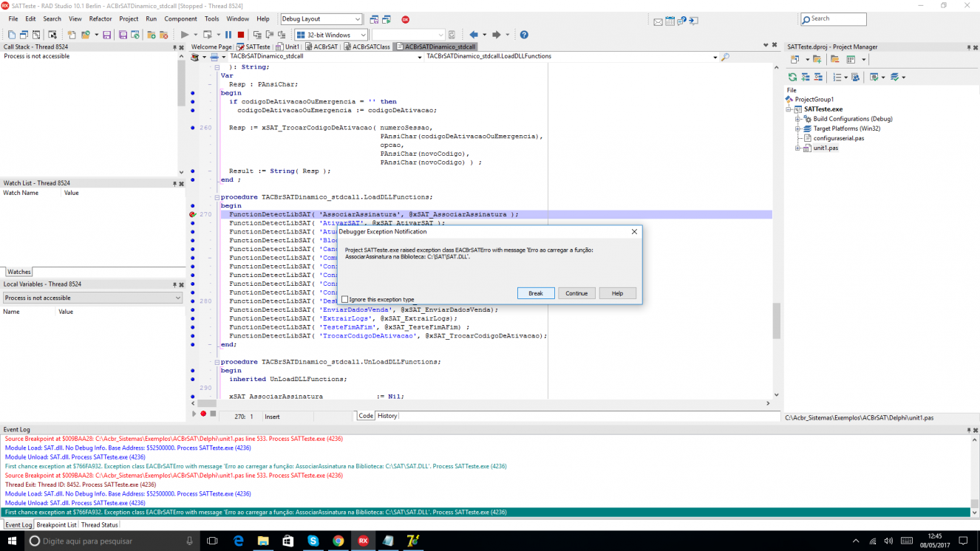
Task: Pin the Call Stack panel
Action: point(175,47)
